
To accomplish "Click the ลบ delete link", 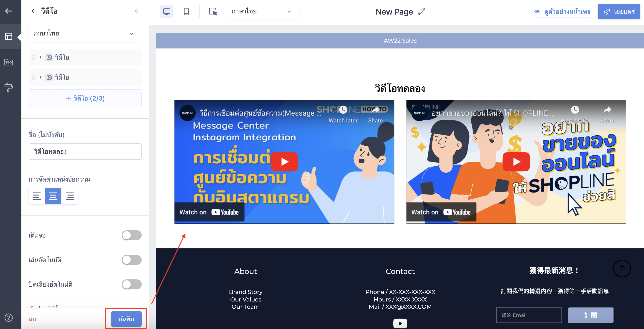I will 33,319.
